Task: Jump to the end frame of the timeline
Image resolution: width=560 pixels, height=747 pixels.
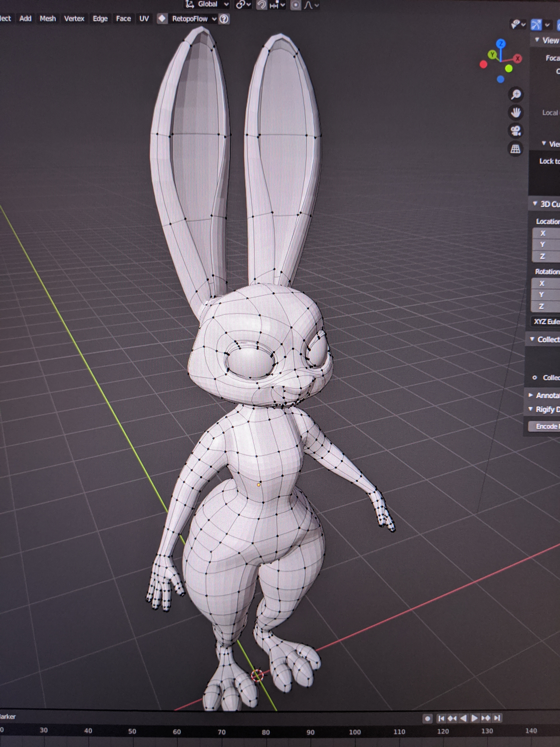Action: pyautogui.click(x=497, y=718)
